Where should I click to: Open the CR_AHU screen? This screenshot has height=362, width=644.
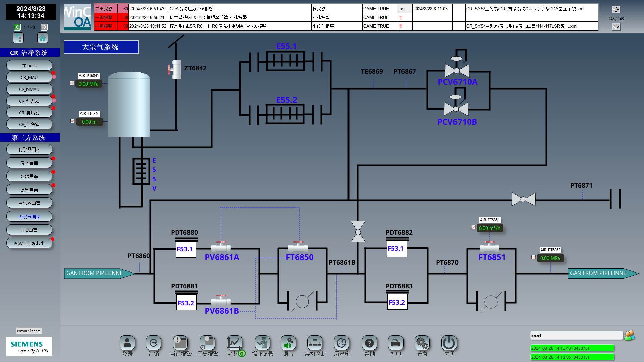coord(29,66)
